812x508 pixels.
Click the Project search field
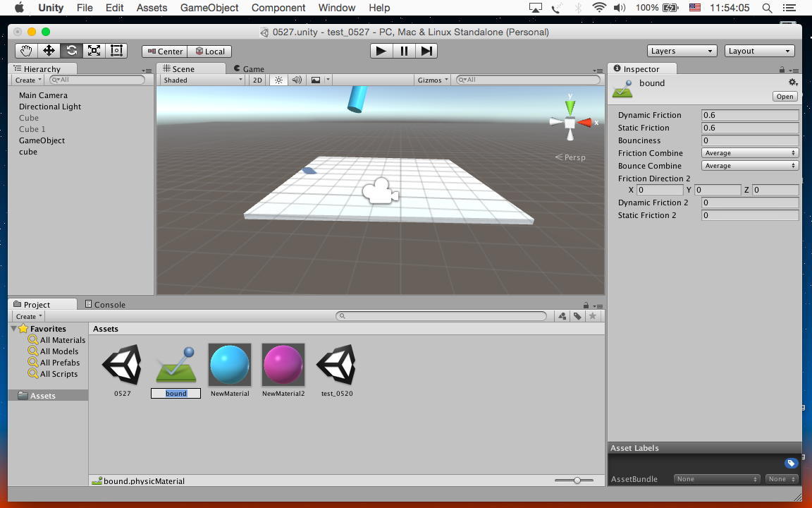[441, 315]
